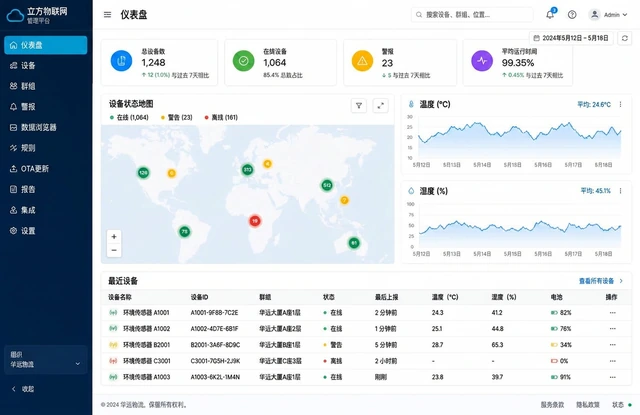Click the 最后上报 column header
Image resolution: width=640 pixels, height=415 pixels.
click(x=387, y=297)
